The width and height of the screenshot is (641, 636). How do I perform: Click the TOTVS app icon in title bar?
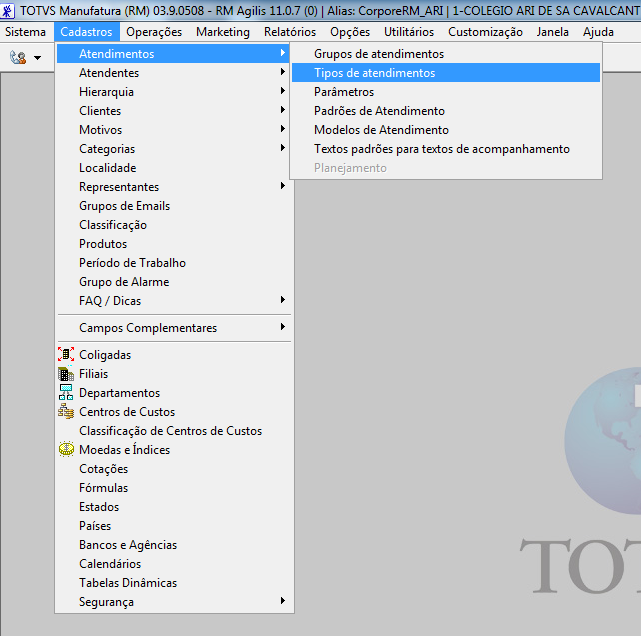7,11
